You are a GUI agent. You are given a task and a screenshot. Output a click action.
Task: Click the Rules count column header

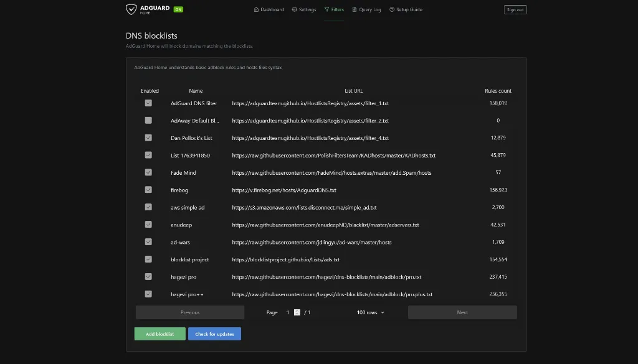pos(498,91)
